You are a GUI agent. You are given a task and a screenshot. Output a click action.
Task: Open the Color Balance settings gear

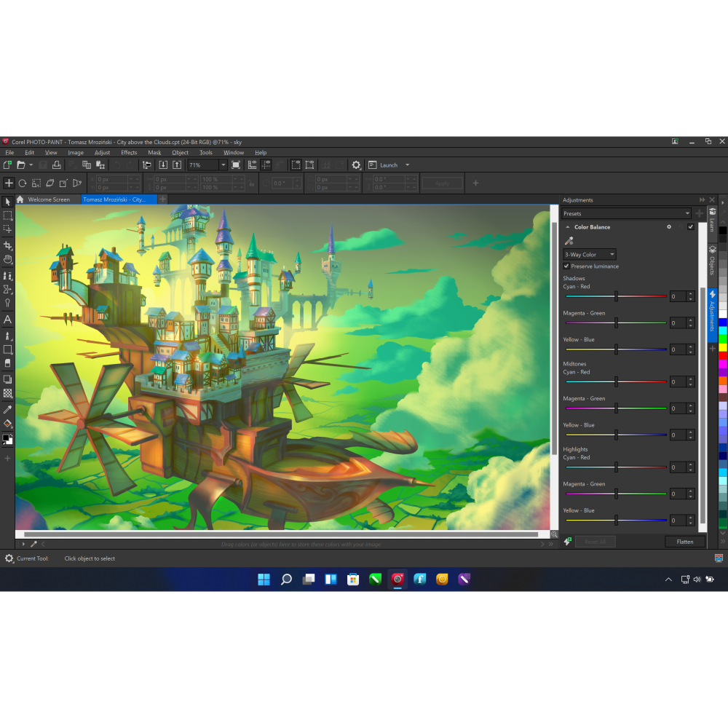[x=668, y=226]
